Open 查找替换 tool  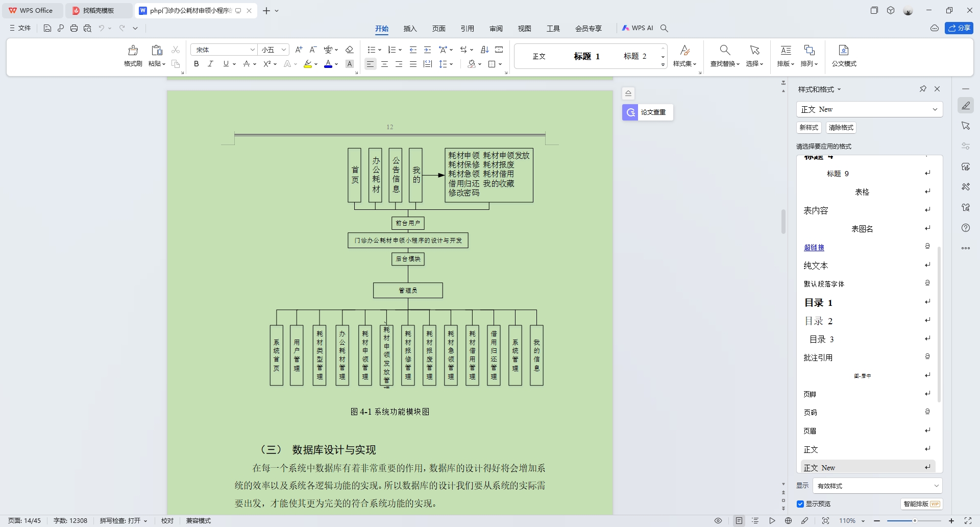[x=725, y=56]
